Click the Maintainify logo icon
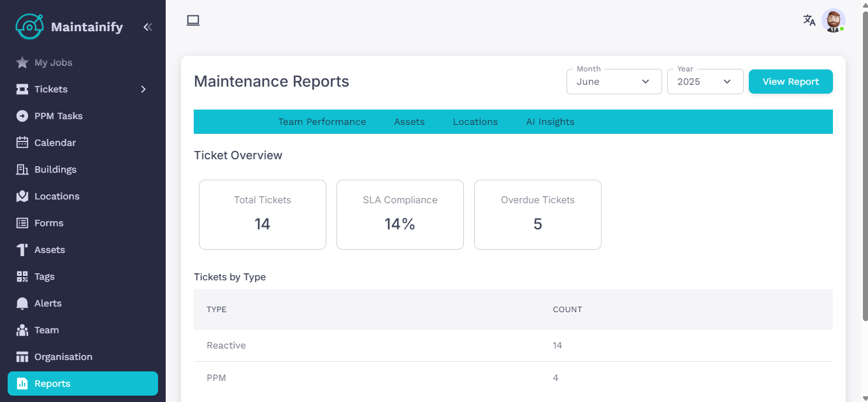 tap(29, 27)
